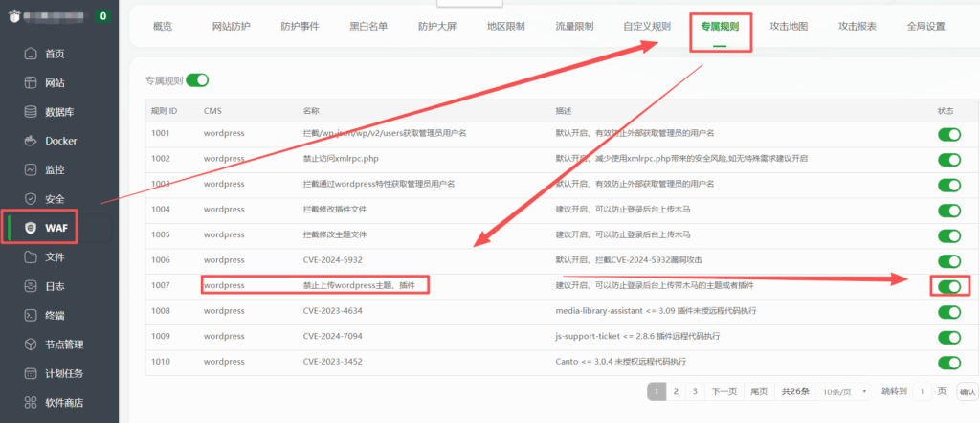Click the 禁止访问xmlrpc.php rule name

(341, 159)
